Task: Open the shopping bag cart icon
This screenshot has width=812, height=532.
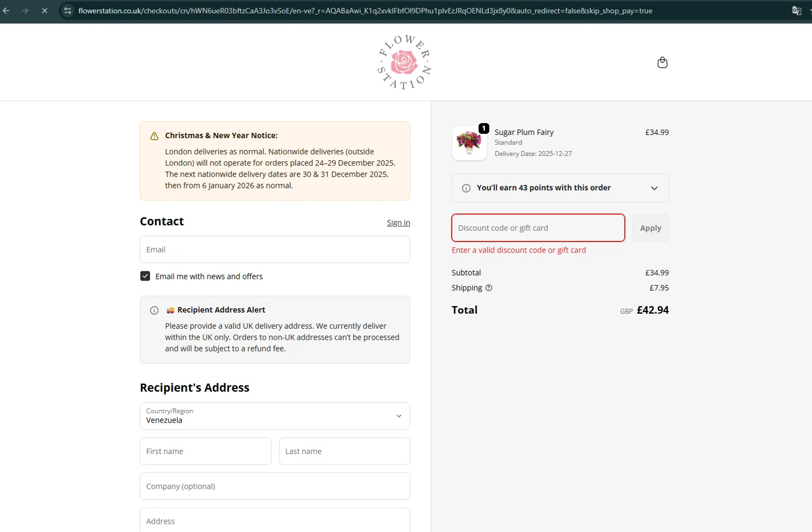Action: point(662,62)
